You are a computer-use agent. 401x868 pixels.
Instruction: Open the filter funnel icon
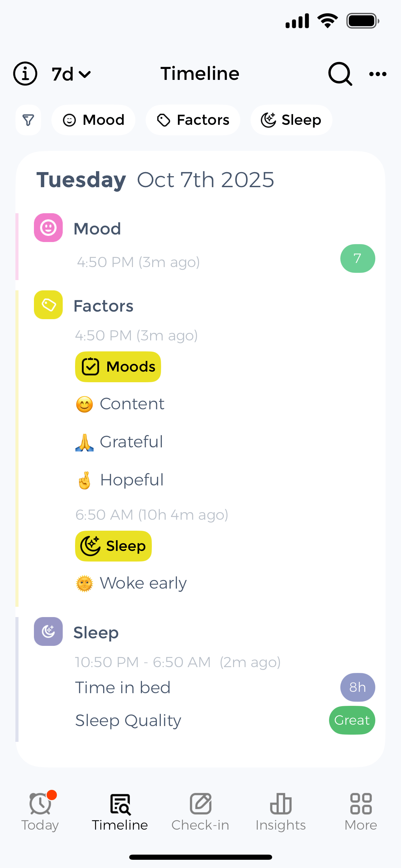point(28,120)
